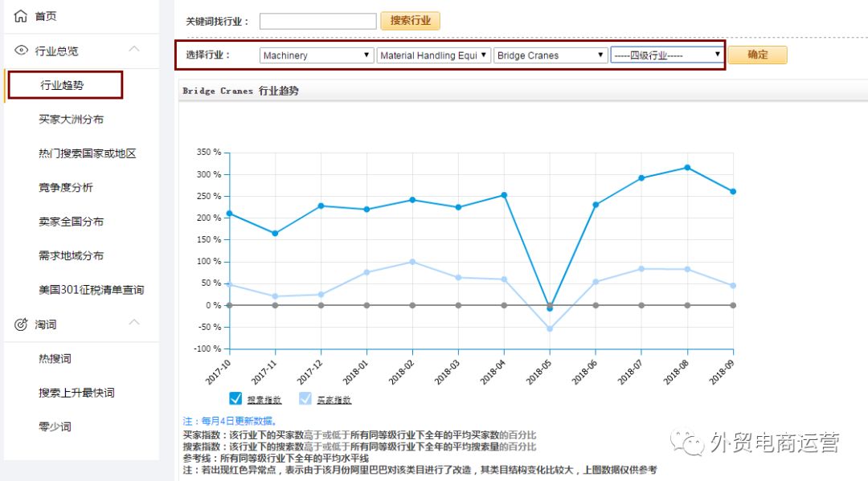Click the 买家指数 legend label
The image size is (868, 481).
pyautogui.click(x=334, y=400)
